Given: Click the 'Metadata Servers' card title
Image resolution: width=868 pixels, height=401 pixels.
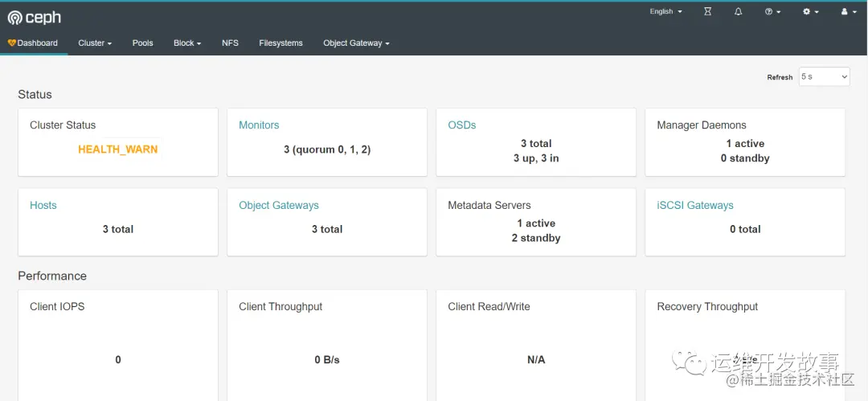Looking at the screenshot, I should (489, 206).
